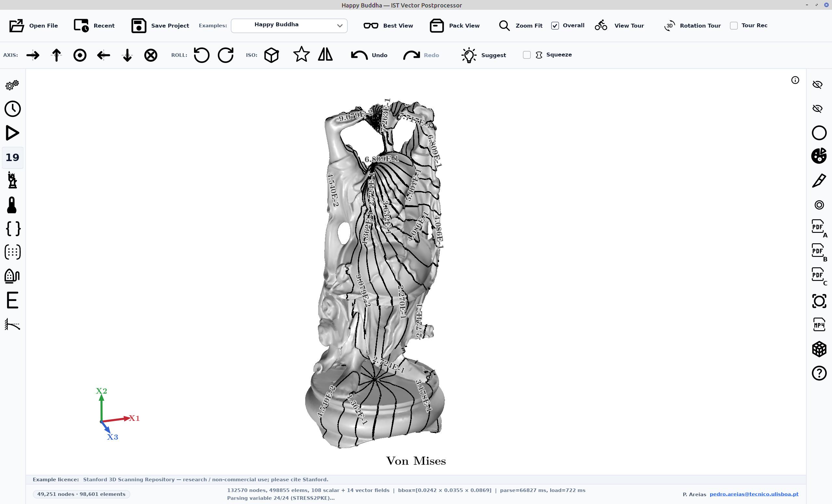Click the Redo button

pyautogui.click(x=421, y=55)
